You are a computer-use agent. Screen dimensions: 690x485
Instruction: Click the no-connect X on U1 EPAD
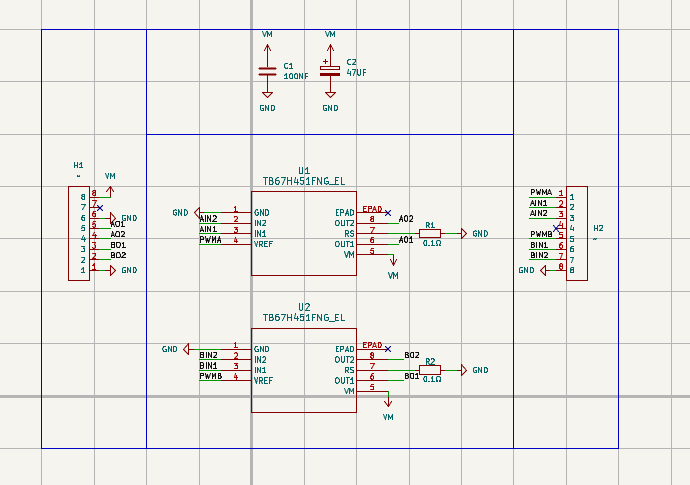coord(388,213)
